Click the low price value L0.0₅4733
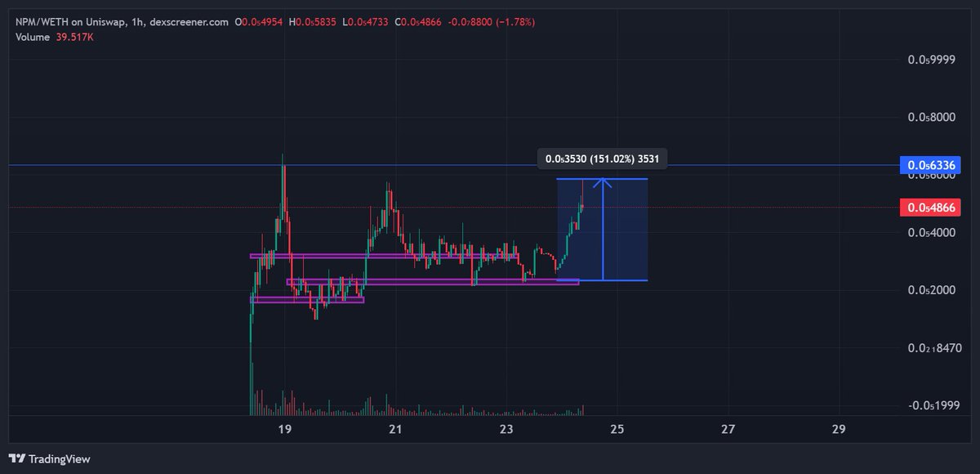Screen dimensions: 980x474 point(367,22)
